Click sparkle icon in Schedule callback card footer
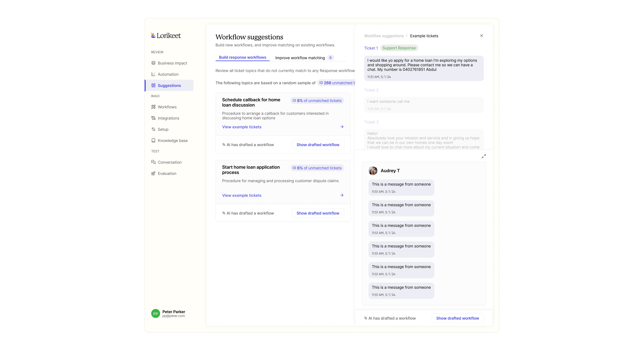 (224, 145)
